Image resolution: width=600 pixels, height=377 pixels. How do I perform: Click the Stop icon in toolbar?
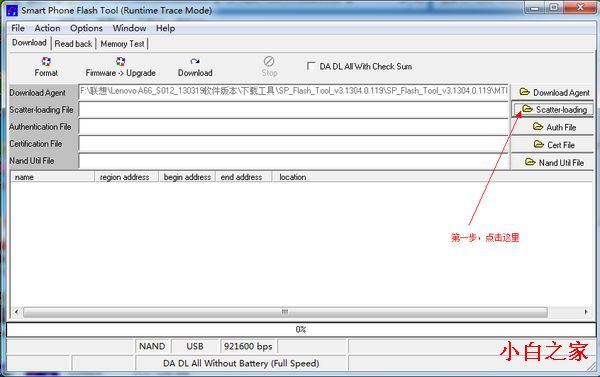269,61
